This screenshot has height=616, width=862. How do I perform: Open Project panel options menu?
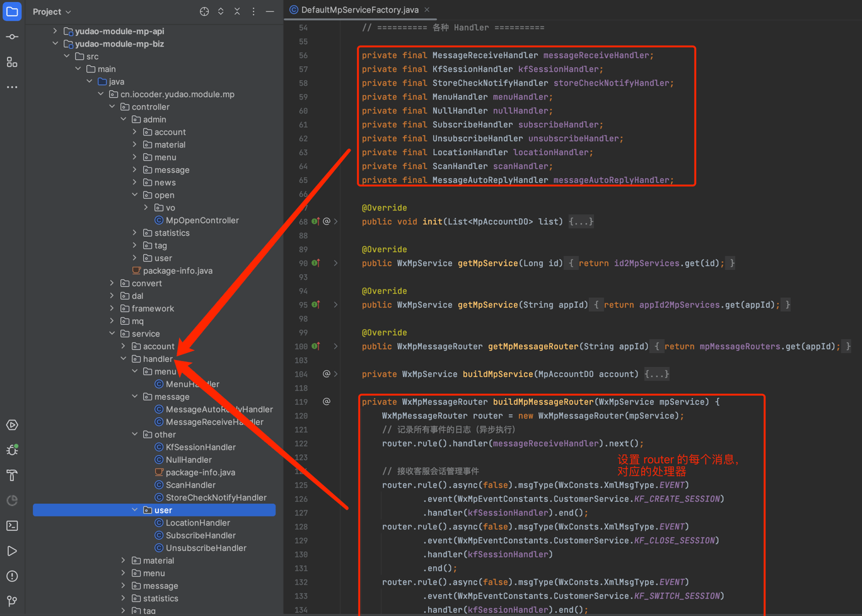click(x=253, y=12)
